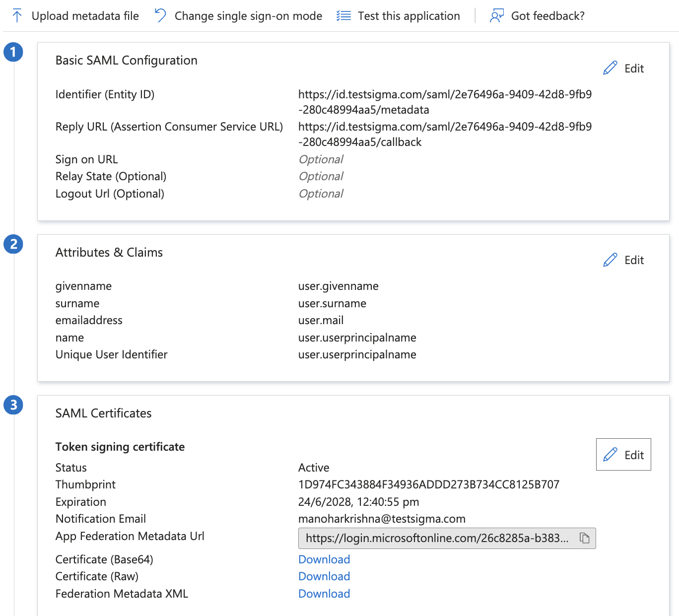Click the Edit pencil icon for Attributes & Claims
679x616 pixels.
click(x=610, y=260)
